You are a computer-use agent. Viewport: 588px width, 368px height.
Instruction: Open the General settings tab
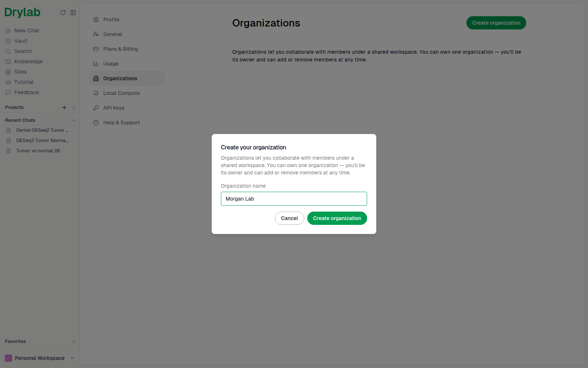point(126,34)
